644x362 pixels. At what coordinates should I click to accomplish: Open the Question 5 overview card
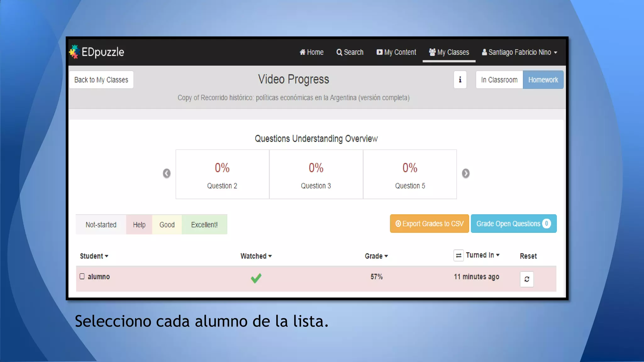point(410,174)
